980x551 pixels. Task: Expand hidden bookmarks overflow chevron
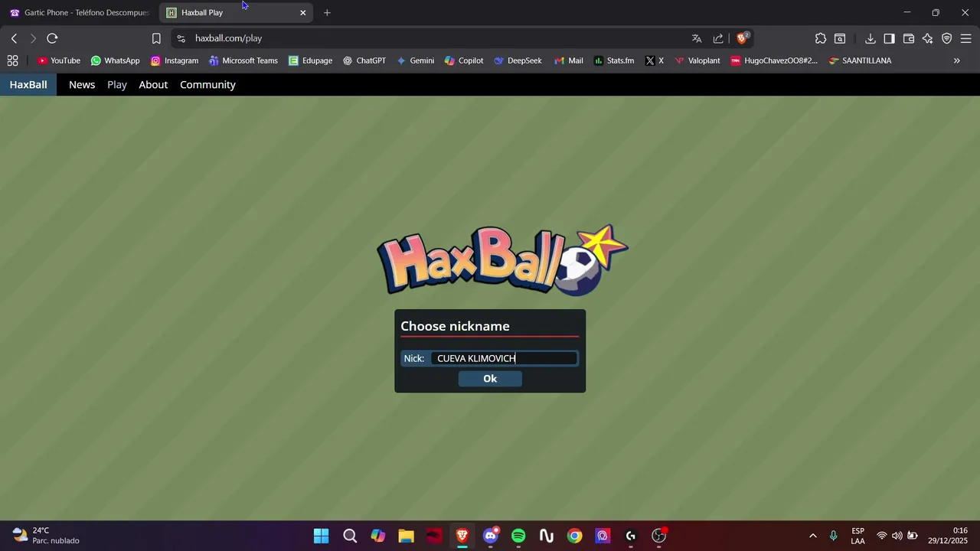(956, 60)
